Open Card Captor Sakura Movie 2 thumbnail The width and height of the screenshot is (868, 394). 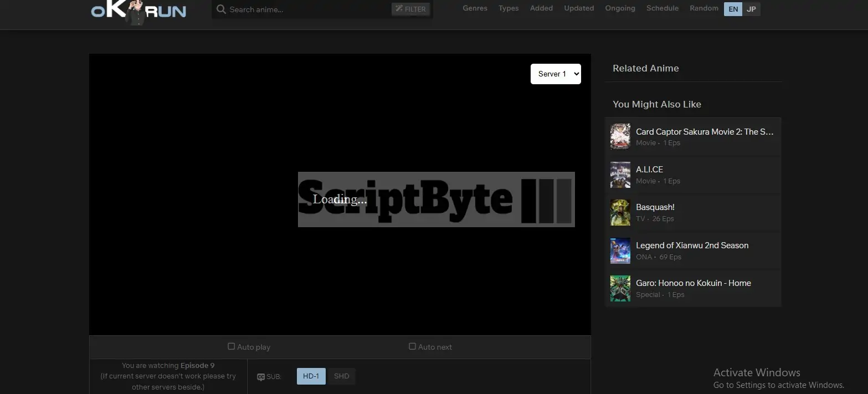[620, 136]
